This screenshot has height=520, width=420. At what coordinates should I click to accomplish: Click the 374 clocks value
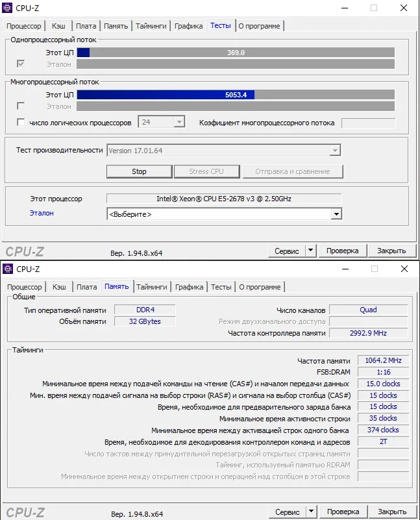click(383, 430)
